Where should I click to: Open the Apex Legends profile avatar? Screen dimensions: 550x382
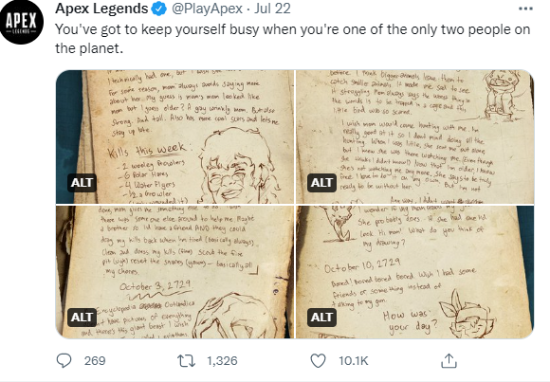point(22,22)
